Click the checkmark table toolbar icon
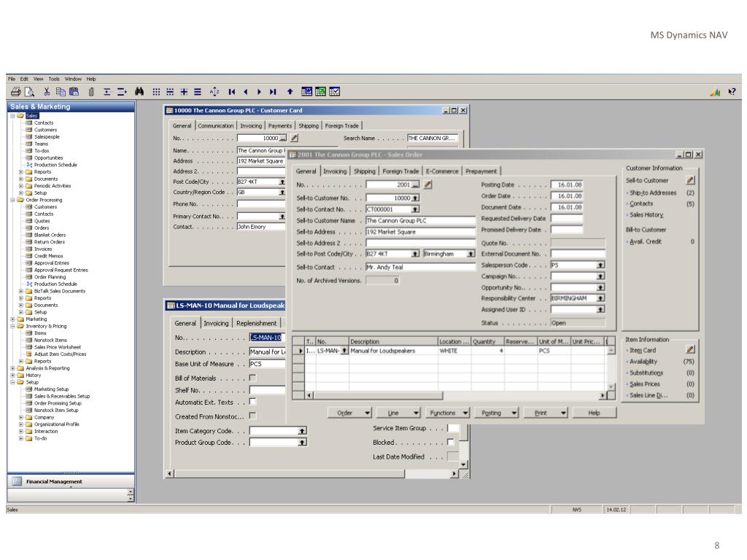This screenshot has height=560, width=747. click(x=334, y=92)
